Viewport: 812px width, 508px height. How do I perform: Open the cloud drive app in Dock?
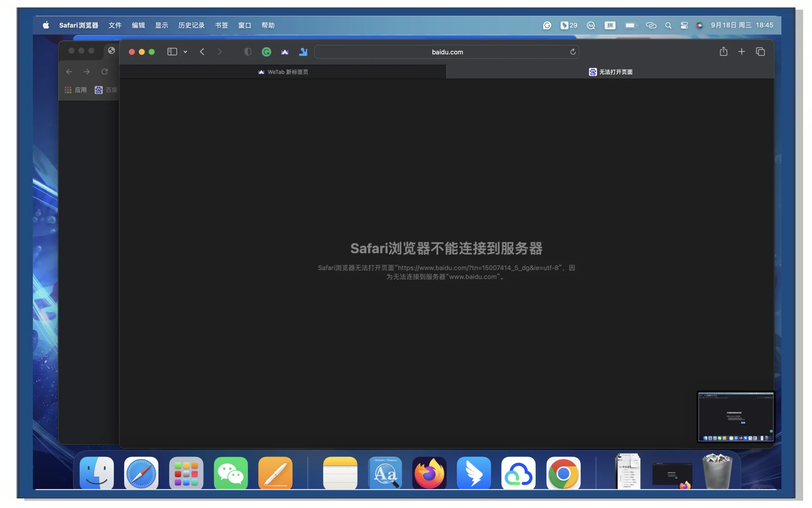(x=519, y=473)
